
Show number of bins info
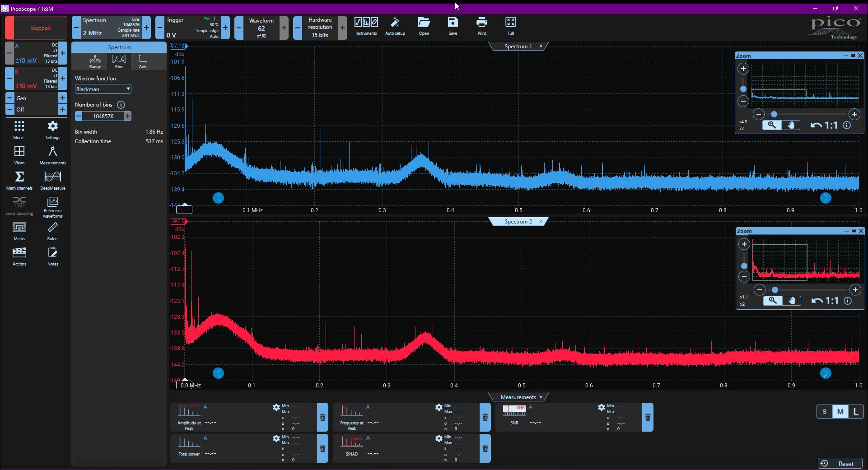tap(121, 105)
